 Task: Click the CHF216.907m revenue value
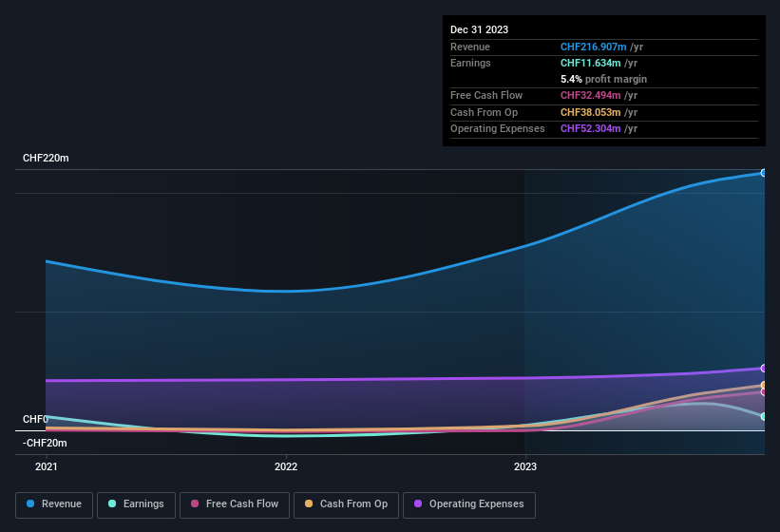point(593,47)
